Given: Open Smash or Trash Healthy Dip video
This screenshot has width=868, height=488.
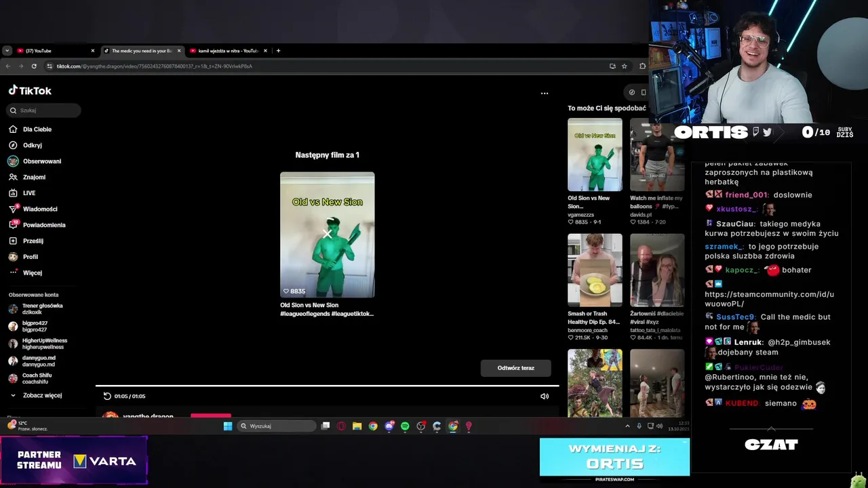Looking at the screenshot, I should point(595,270).
